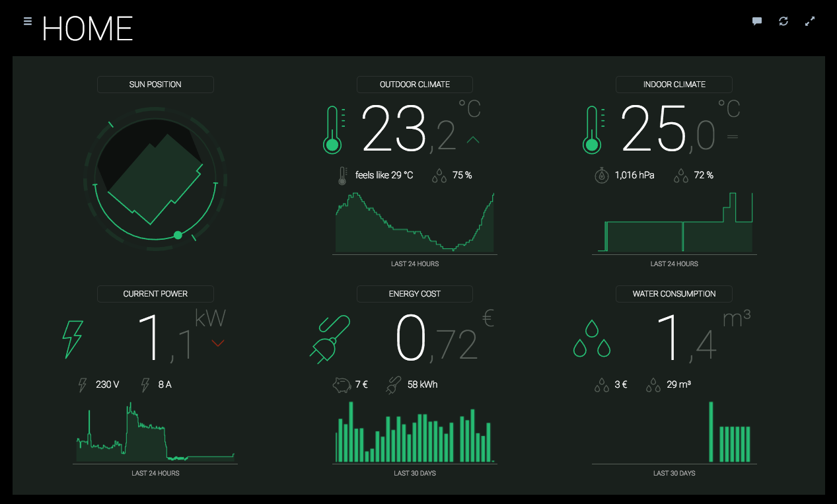Click the water drops consumption icon
The width and height of the screenshot is (837, 504).
coord(592,339)
